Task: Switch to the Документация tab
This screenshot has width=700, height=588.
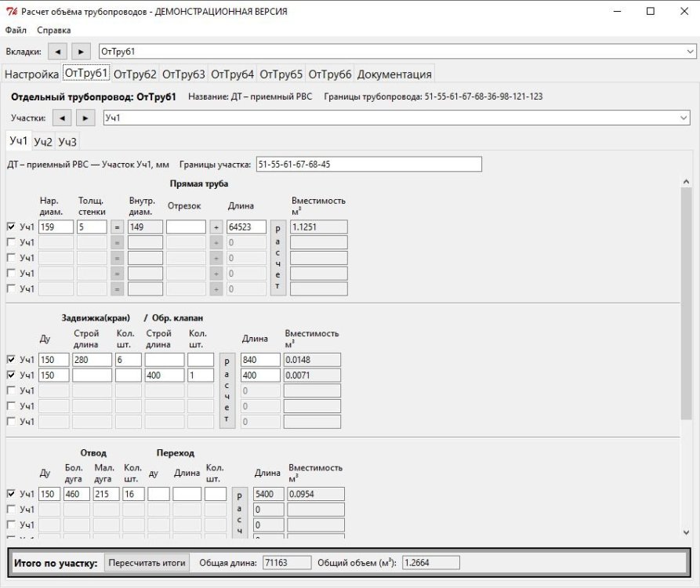Action: click(x=394, y=74)
